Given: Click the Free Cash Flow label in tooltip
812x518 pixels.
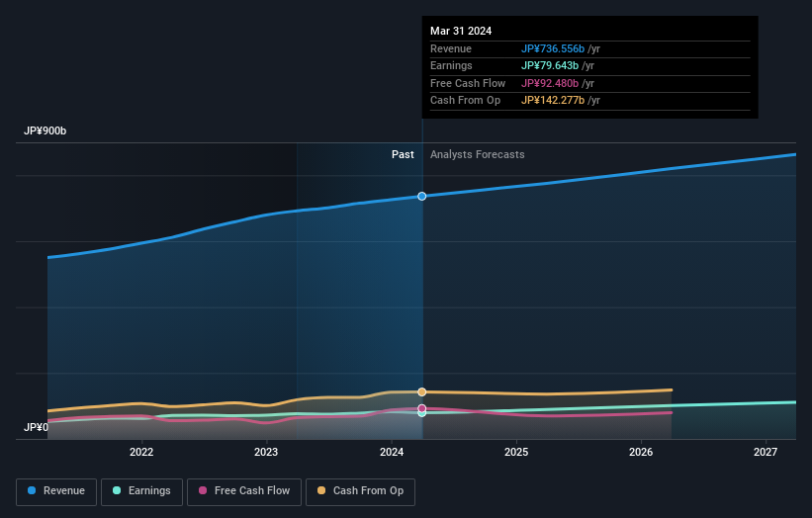Looking at the screenshot, I should pyautogui.click(x=468, y=83).
